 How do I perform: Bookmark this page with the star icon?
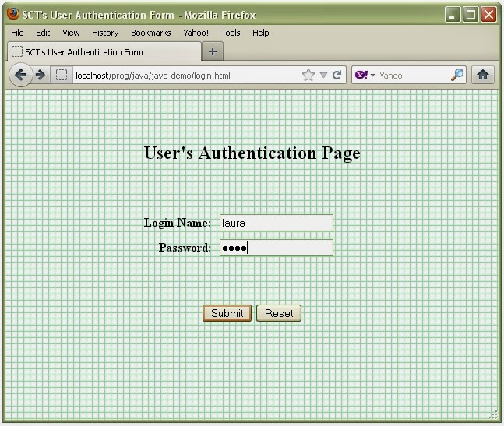308,76
